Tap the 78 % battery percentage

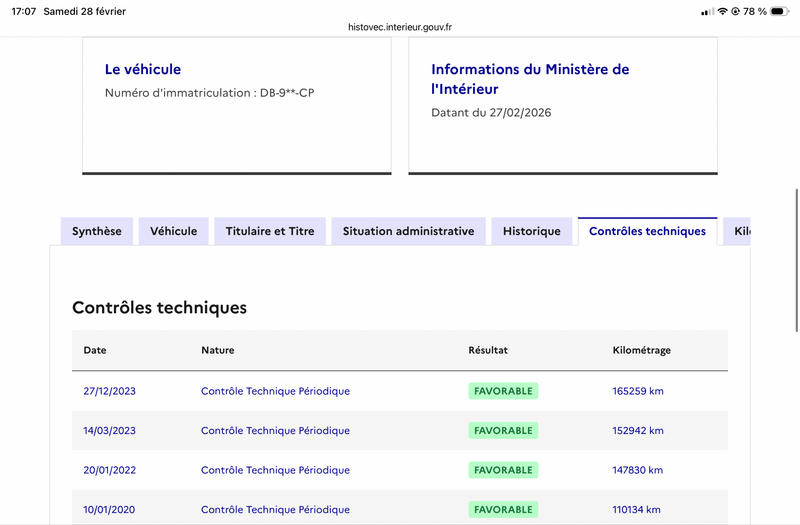point(755,11)
